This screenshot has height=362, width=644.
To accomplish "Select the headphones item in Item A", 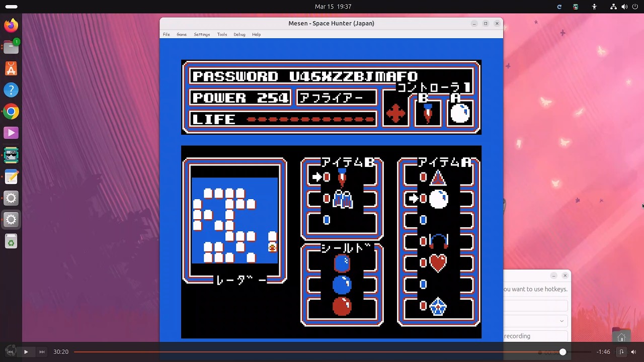I will click(x=438, y=241).
